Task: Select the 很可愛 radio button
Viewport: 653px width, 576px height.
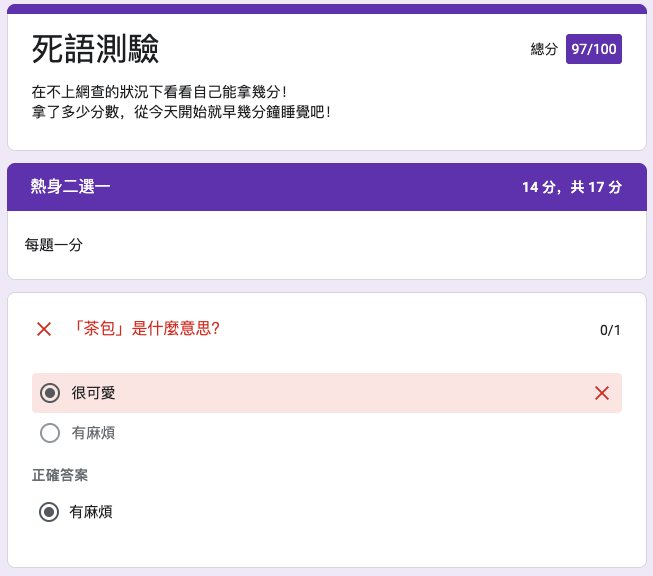Action: click(50, 393)
